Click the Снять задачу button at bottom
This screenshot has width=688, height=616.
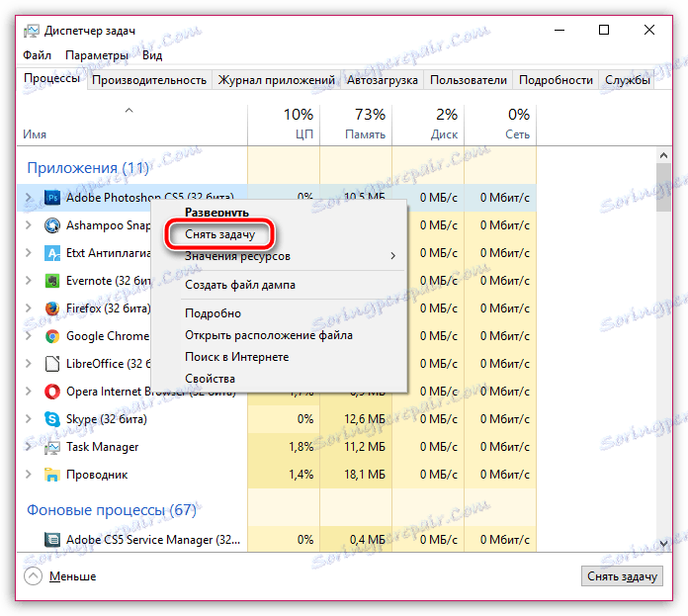(622, 576)
